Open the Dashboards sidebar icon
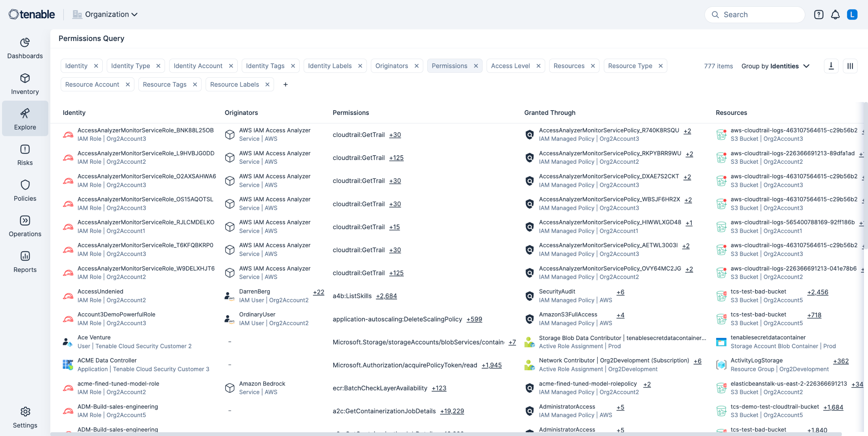 (25, 43)
